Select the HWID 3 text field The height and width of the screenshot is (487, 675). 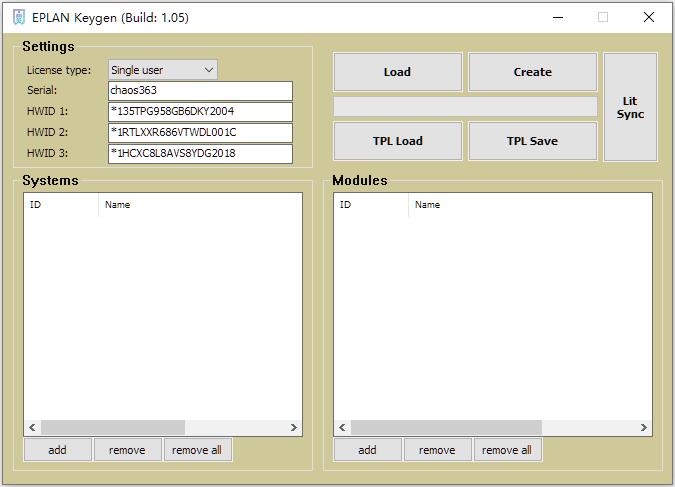click(200, 154)
